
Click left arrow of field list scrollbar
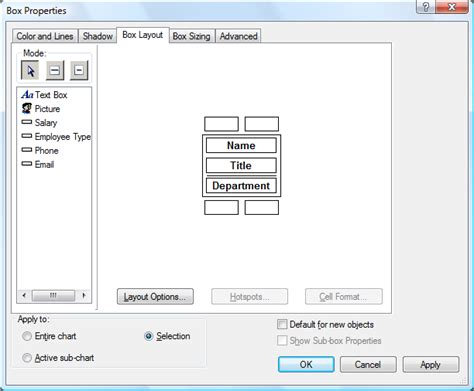point(24,295)
